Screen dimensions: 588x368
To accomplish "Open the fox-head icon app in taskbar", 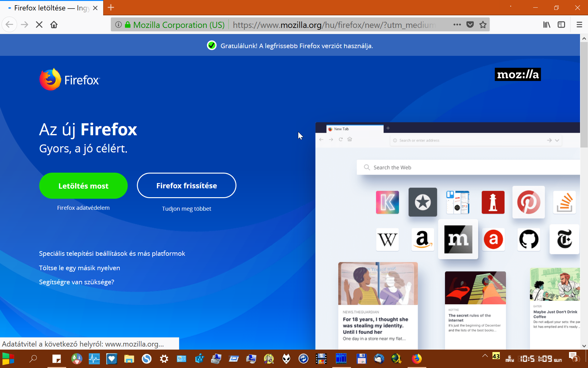I will (286, 358).
